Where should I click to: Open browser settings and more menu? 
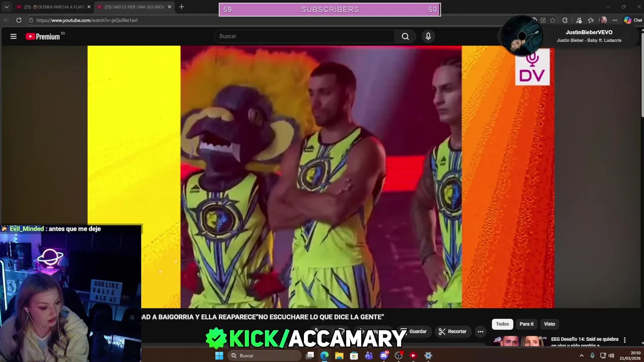(615, 20)
